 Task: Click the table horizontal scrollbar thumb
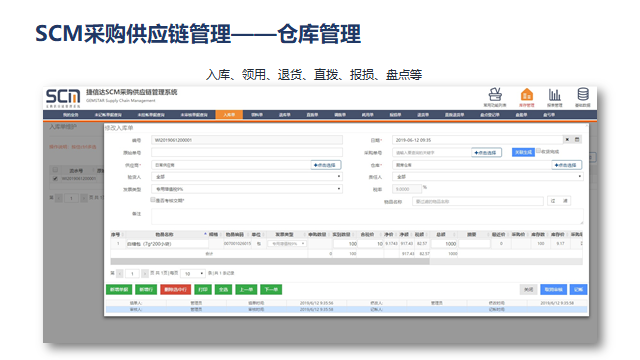click(270, 261)
